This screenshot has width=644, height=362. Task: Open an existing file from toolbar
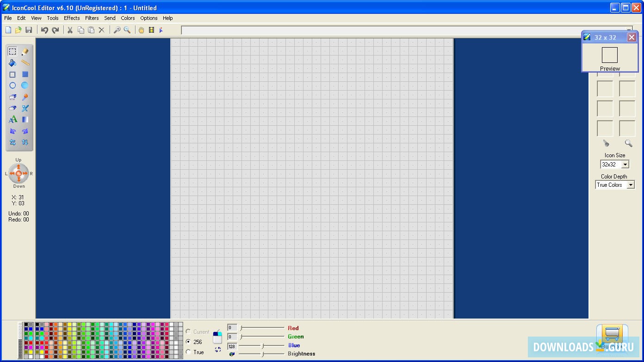click(x=18, y=30)
